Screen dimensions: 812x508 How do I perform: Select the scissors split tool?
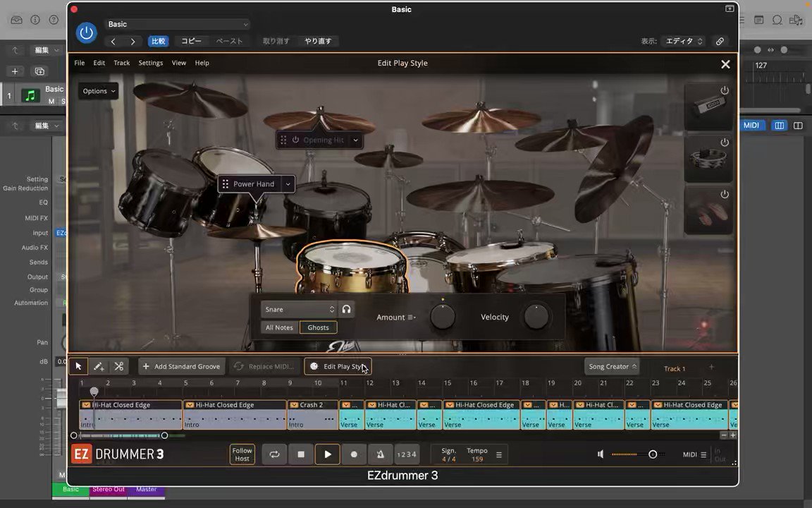click(118, 366)
